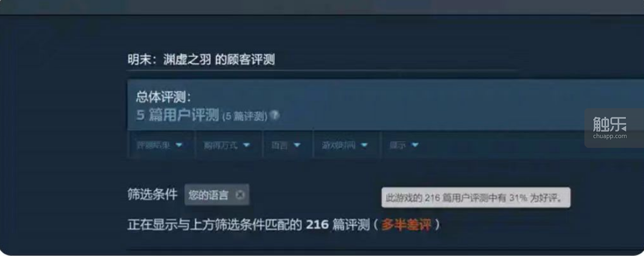Click the 筛选条件 label text
Image resolution: width=644 pixels, height=256 pixels.
pos(153,195)
